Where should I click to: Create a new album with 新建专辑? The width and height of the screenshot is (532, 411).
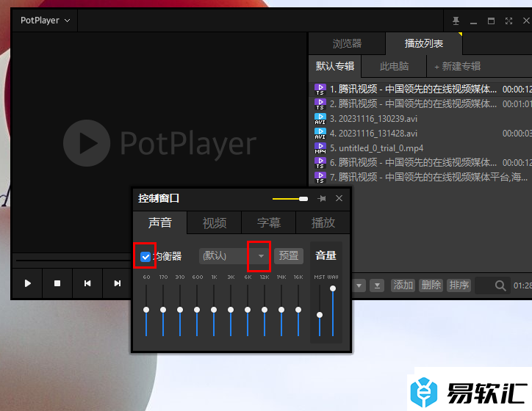tap(457, 66)
